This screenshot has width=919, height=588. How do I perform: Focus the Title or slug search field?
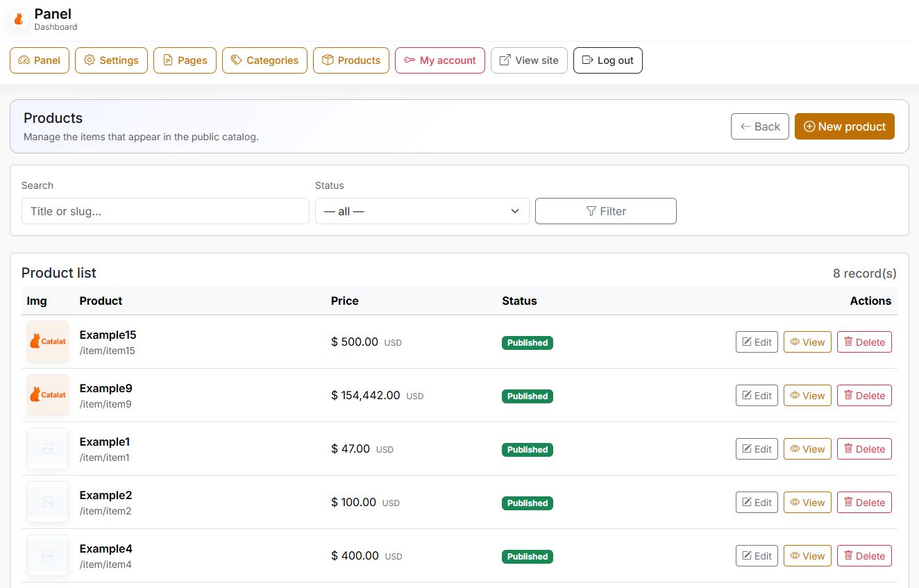pyautogui.click(x=165, y=211)
